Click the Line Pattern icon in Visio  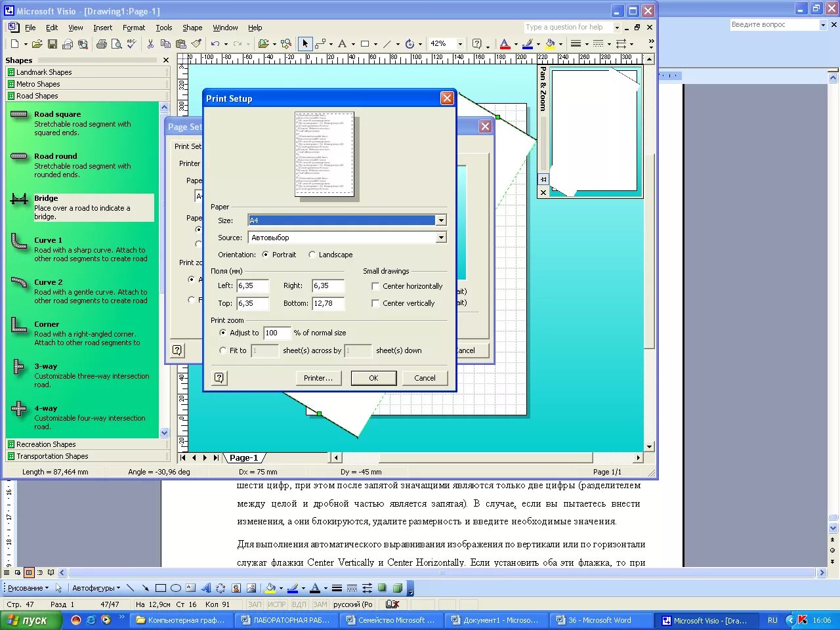click(x=598, y=44)
